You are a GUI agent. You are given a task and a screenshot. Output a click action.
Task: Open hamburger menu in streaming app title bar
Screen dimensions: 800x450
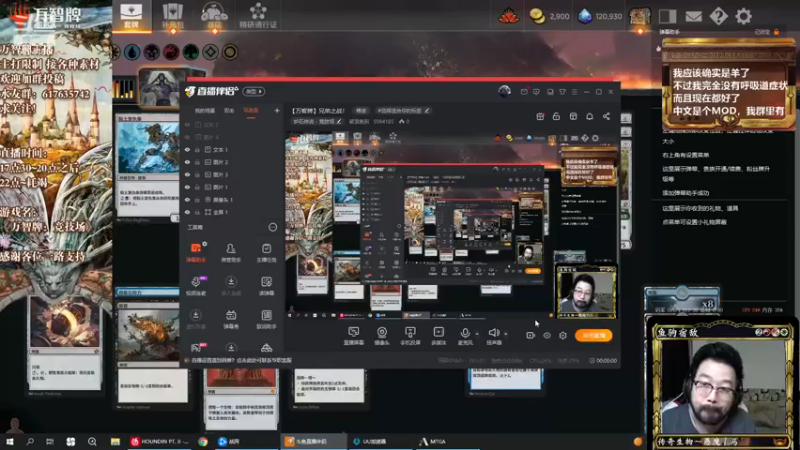coord(574,92)
